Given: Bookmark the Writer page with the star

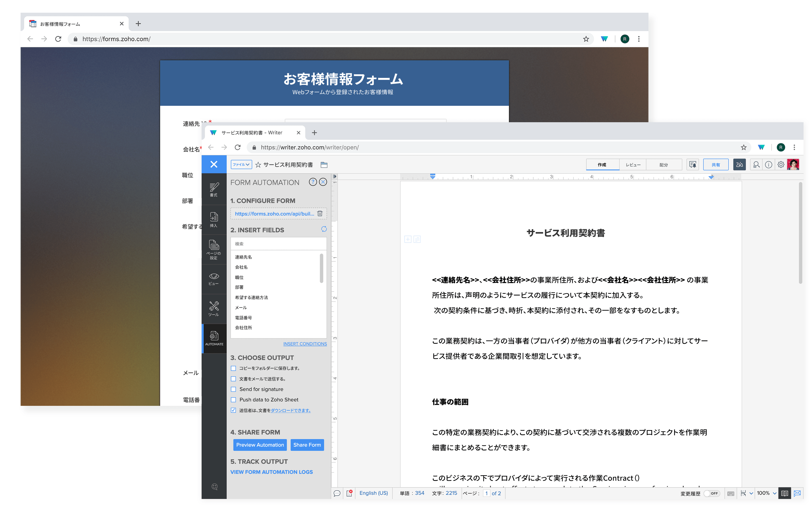Looking at the screenshot, I should pos(743,147).
